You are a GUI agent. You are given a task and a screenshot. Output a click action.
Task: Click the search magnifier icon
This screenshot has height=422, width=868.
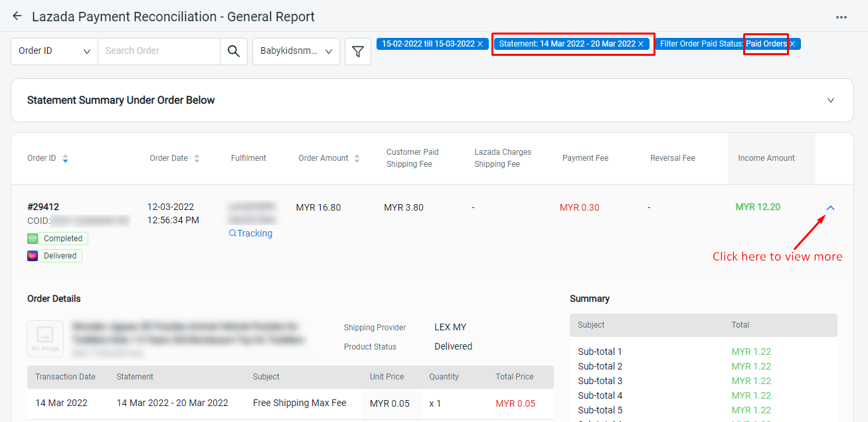point(234,51)
